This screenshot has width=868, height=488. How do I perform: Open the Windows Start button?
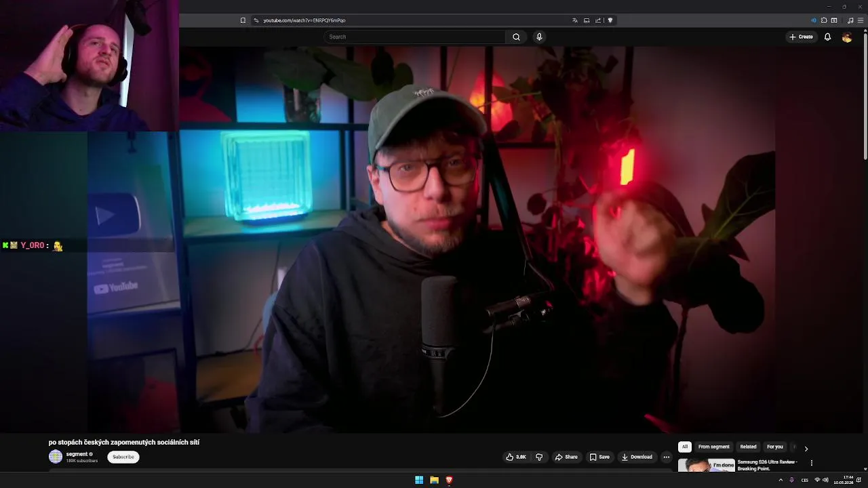coord(419,480)
